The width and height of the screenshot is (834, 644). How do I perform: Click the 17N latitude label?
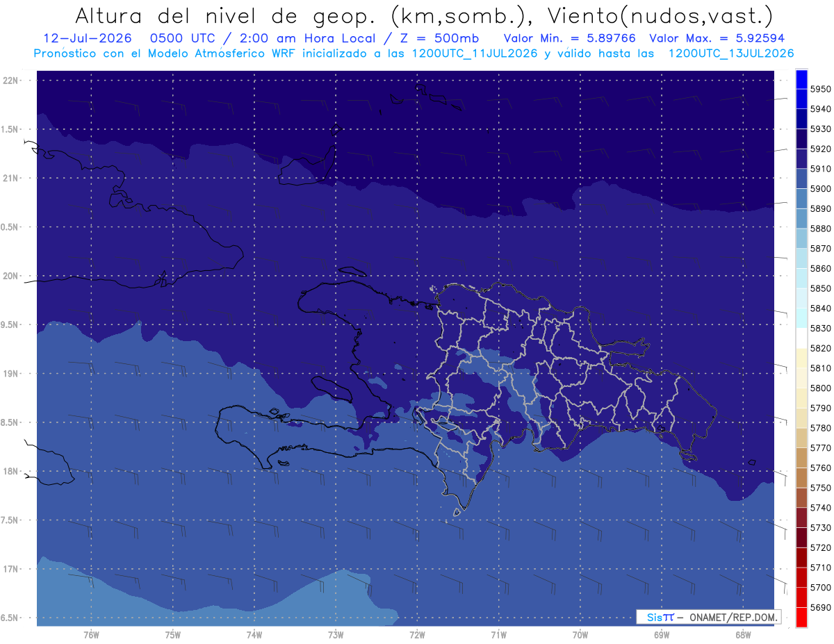point(10,569)
